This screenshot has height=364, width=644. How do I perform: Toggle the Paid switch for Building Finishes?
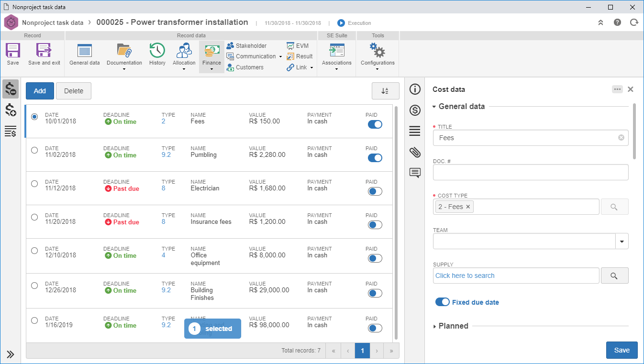[375, 293]
